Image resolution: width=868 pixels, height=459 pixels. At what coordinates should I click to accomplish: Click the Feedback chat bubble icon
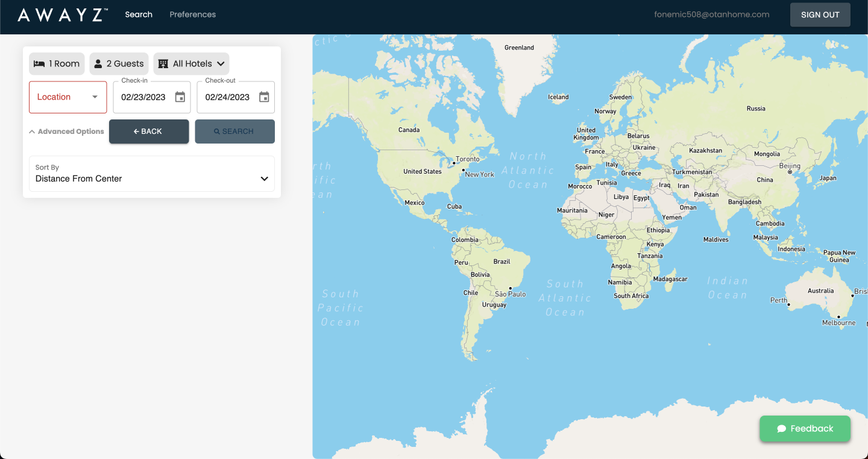pos(782,429)
